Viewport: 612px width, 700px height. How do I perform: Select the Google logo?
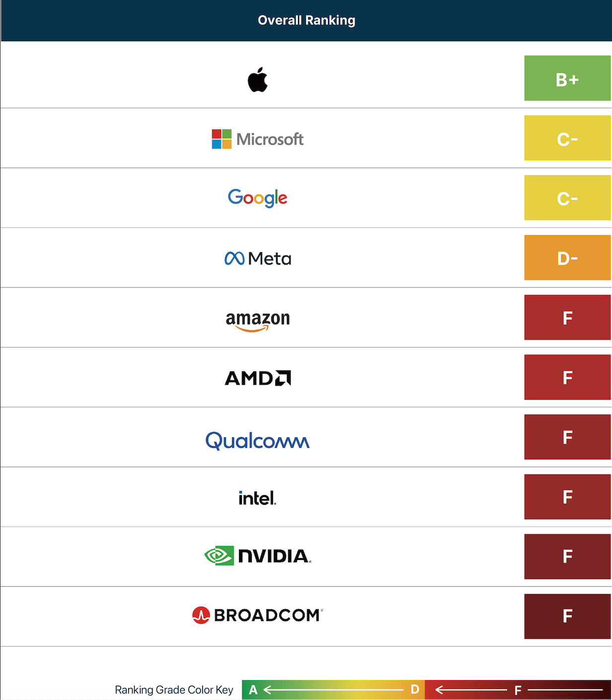pyautogui.click(x=257, y=198)
